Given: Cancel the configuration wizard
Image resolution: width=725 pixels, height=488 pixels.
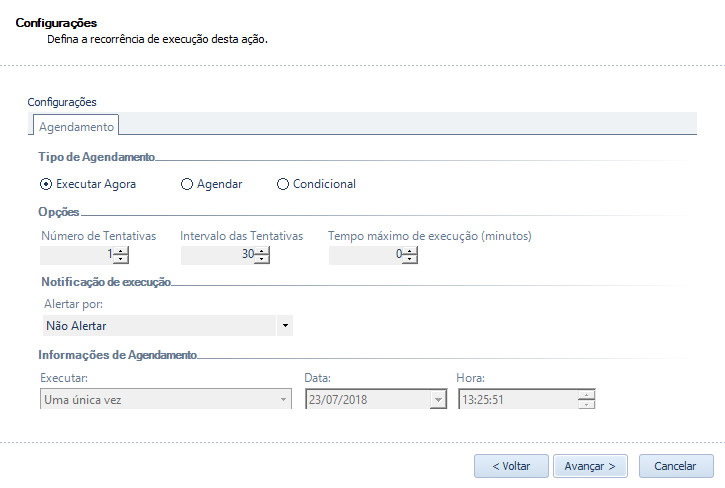Looking at the screenshot, I should point(675,466).
